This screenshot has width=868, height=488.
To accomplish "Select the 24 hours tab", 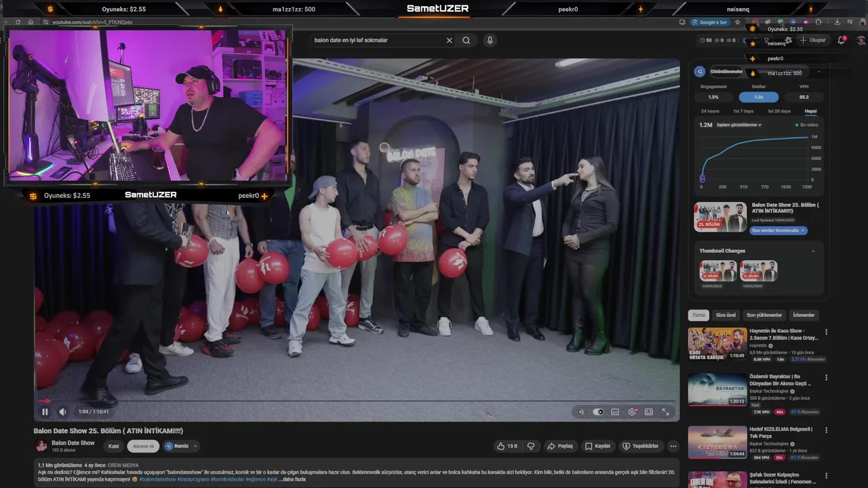I will pos(710,111).
